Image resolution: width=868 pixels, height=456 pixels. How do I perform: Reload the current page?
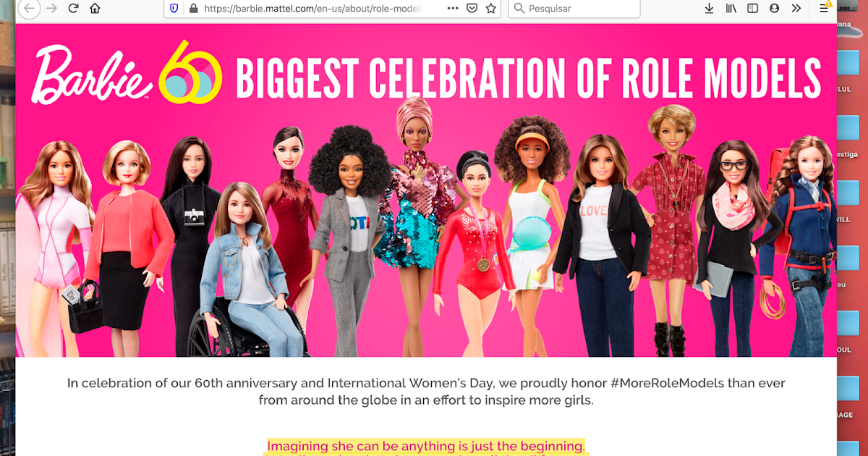72,9
